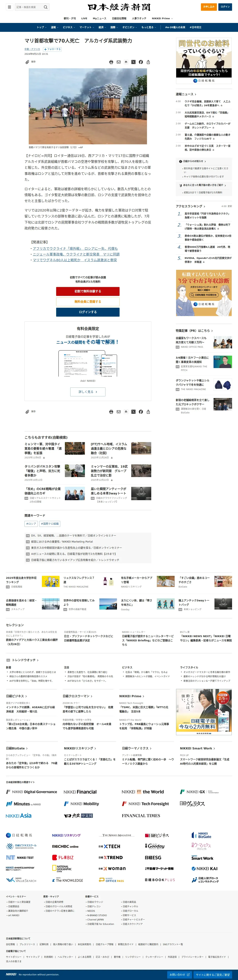Screen dimensions: 238x980
Task: Expand the NIKKEI Prime header dropdown
Action: coord(162,18)
